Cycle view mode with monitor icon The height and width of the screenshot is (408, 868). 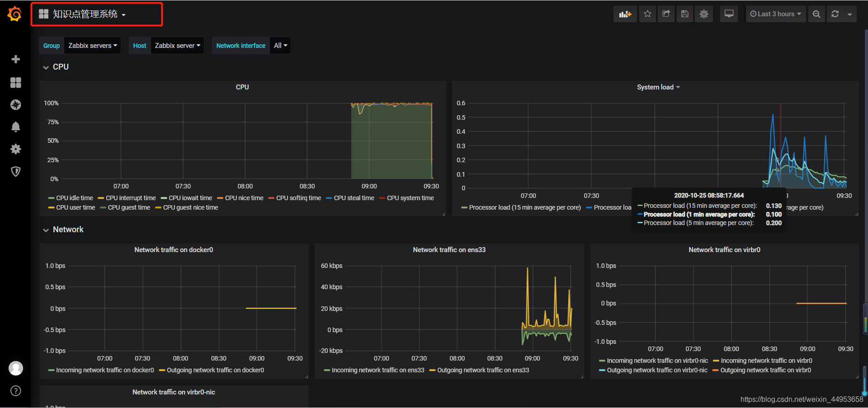(x=729, y=14)
